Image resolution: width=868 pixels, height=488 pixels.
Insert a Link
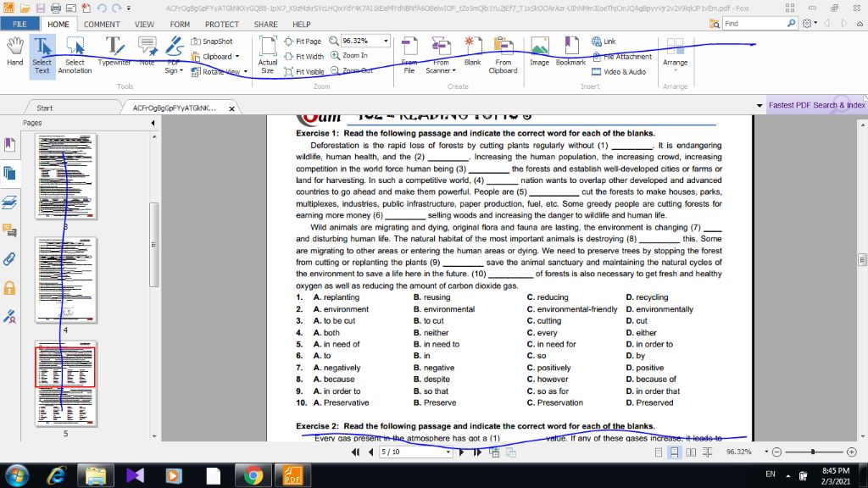[604, 42]
